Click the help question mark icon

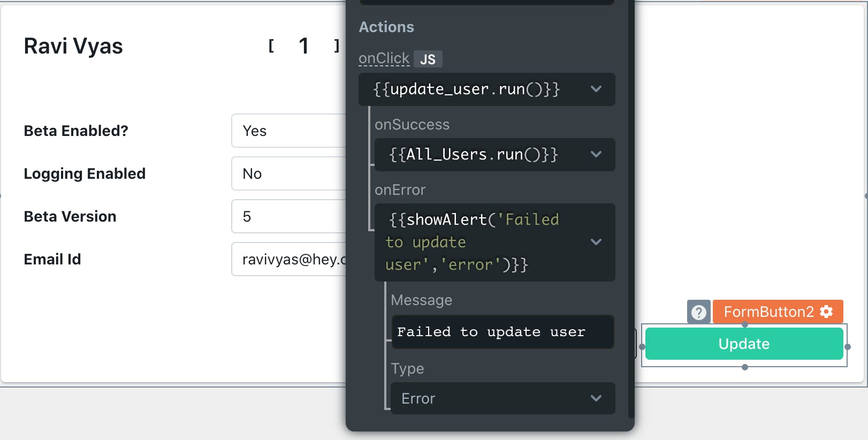coord(698,312)
